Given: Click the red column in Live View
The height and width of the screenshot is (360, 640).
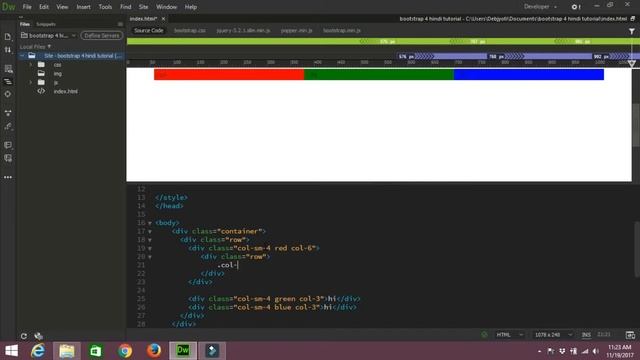Looking at the screenshot, I should click(x=229, y=74).
